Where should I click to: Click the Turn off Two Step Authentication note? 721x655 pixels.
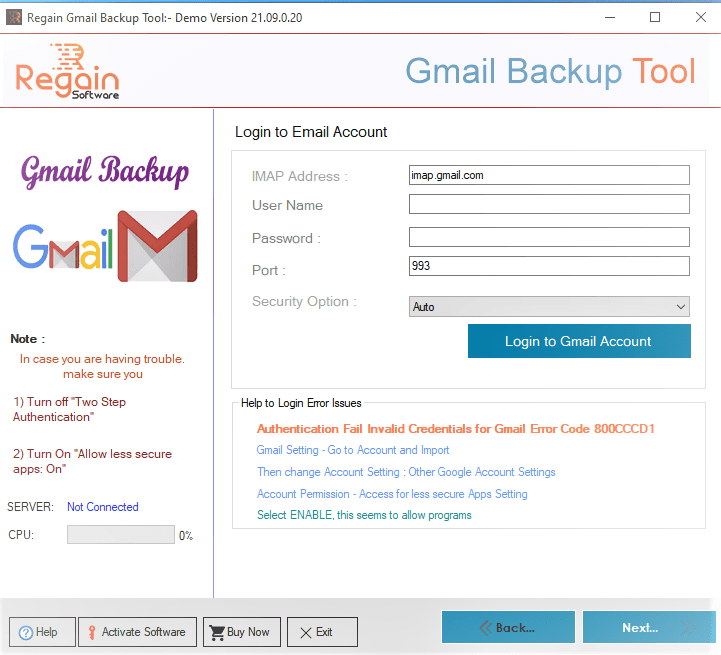click(69, 409)
